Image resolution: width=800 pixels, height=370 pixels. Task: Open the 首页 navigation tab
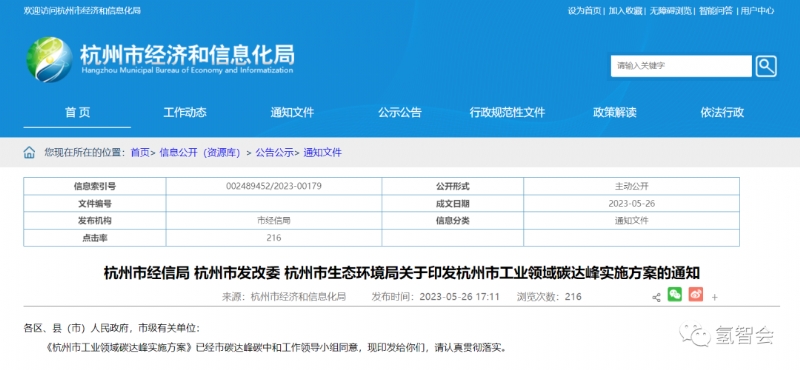78,112
